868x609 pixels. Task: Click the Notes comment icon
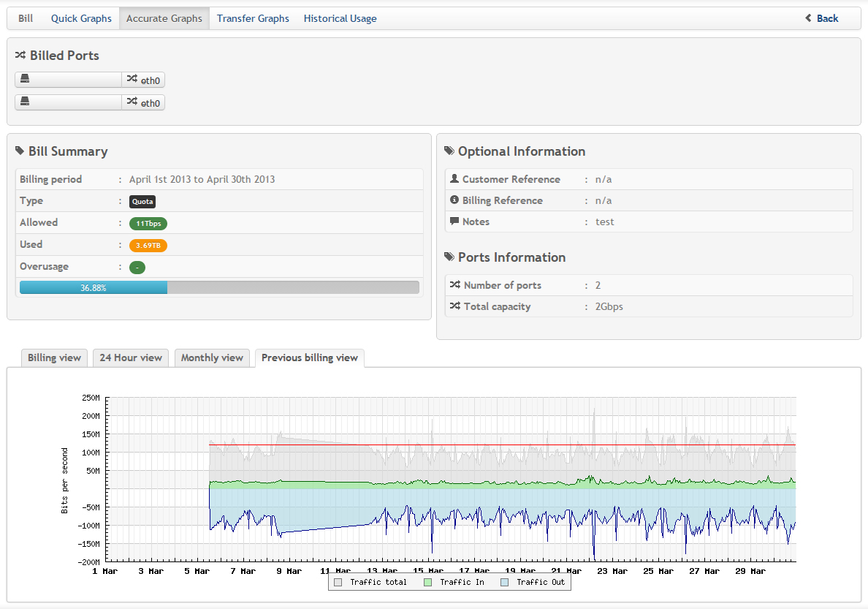coord(454,222)
